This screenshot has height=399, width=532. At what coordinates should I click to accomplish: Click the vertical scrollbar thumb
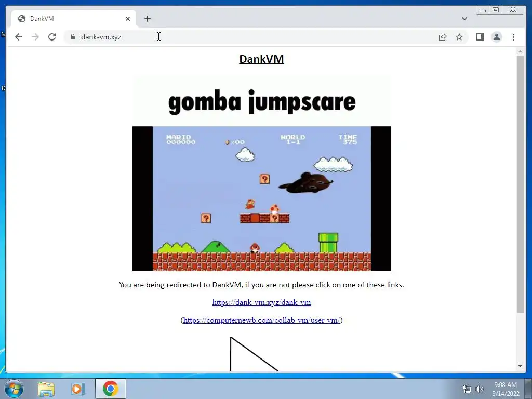tap(520, 184)
